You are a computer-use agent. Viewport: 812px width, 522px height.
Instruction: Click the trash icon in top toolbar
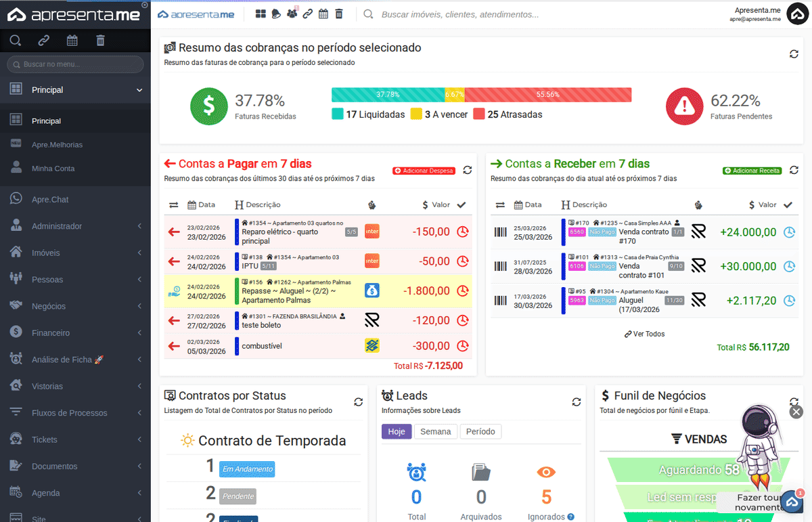[339, 14]
